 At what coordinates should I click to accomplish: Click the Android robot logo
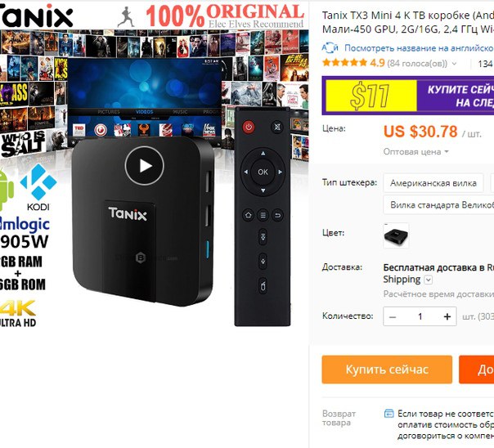point(7,190)
